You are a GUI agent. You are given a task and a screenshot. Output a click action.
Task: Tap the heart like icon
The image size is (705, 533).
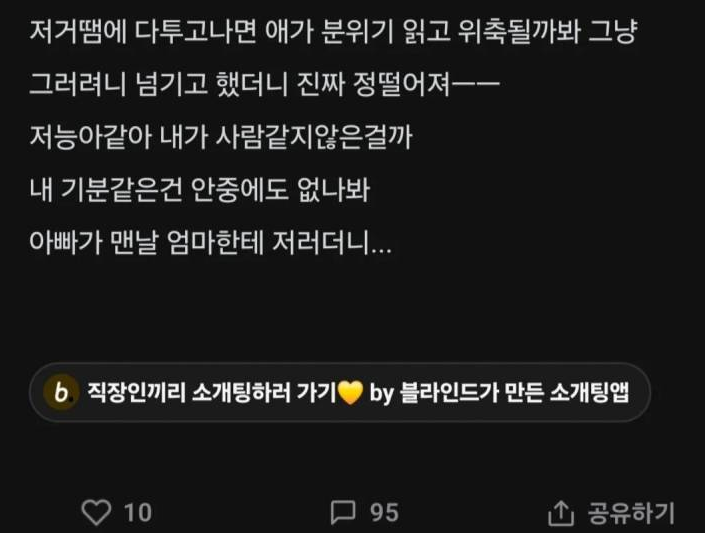tap(96, 512)
